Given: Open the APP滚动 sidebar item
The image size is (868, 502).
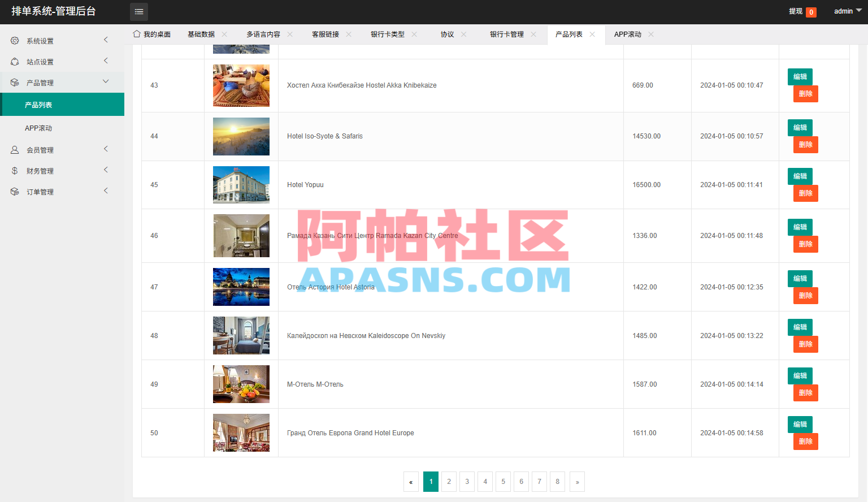Looking at the screenshot, I should point(62,128).
